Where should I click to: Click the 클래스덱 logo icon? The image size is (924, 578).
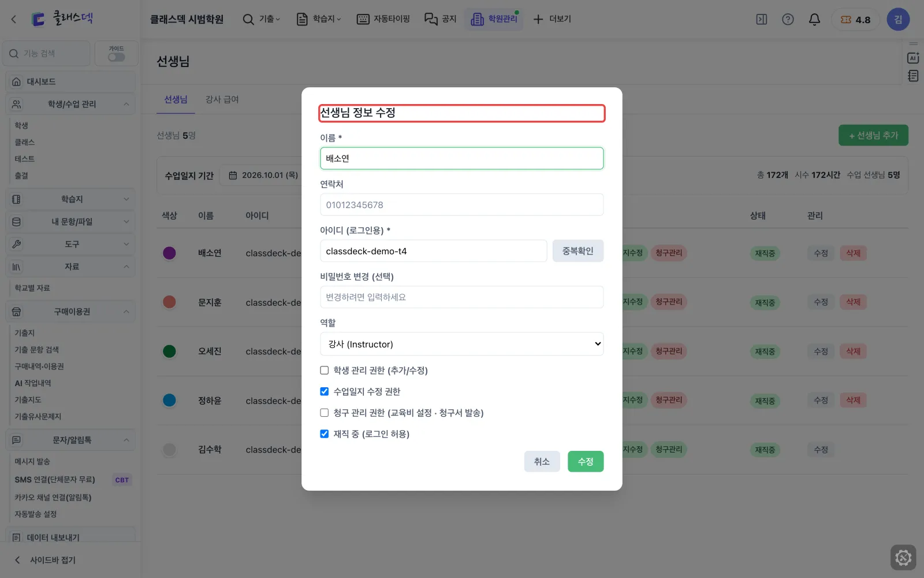(38, 19)
